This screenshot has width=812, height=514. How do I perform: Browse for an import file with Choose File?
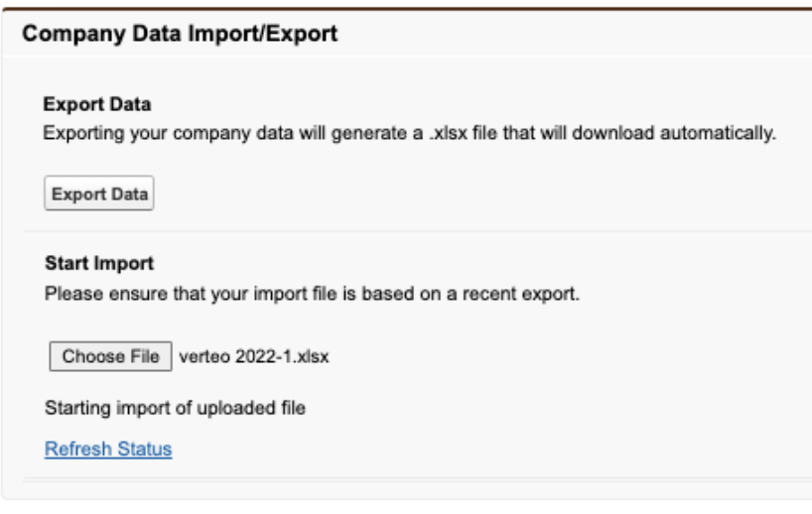110,357
